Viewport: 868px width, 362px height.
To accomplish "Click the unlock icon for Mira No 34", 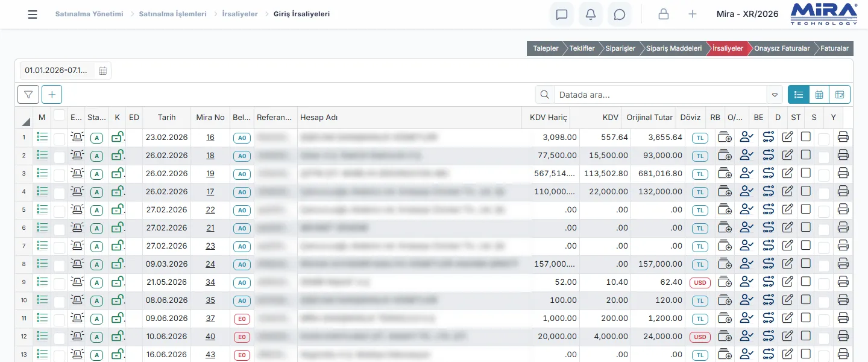I will coord(118,282).
